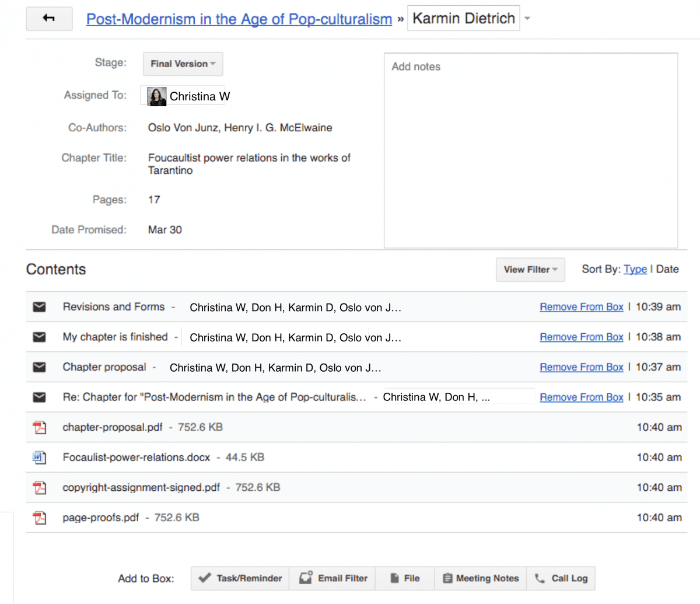The width and height of the screenshot is (700, 604).
Task: Open the Post-Modernism pipeline breadcrumb link
Action: 239,19
